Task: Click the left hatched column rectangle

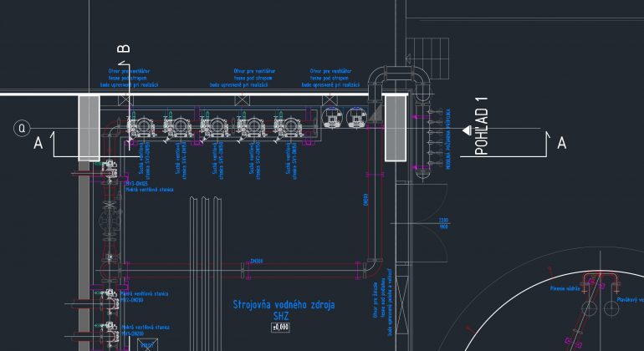Action: 89,127
